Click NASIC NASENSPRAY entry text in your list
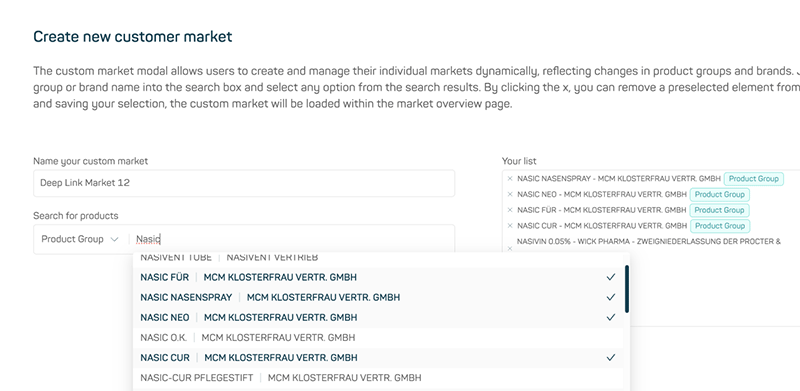The image size is (800, 391). 619,179
